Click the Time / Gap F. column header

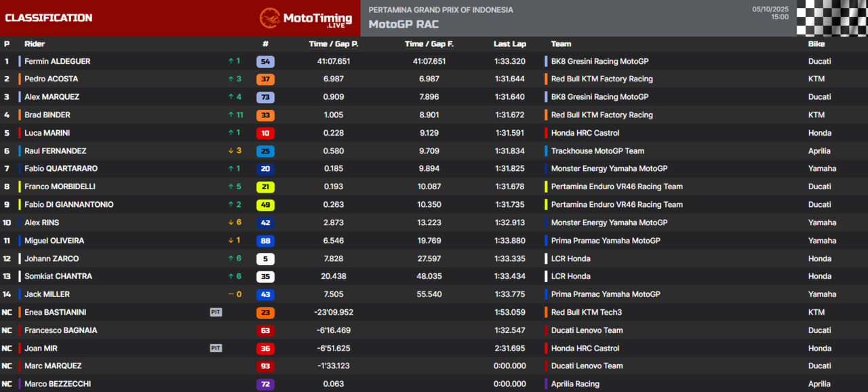(429, 44)
